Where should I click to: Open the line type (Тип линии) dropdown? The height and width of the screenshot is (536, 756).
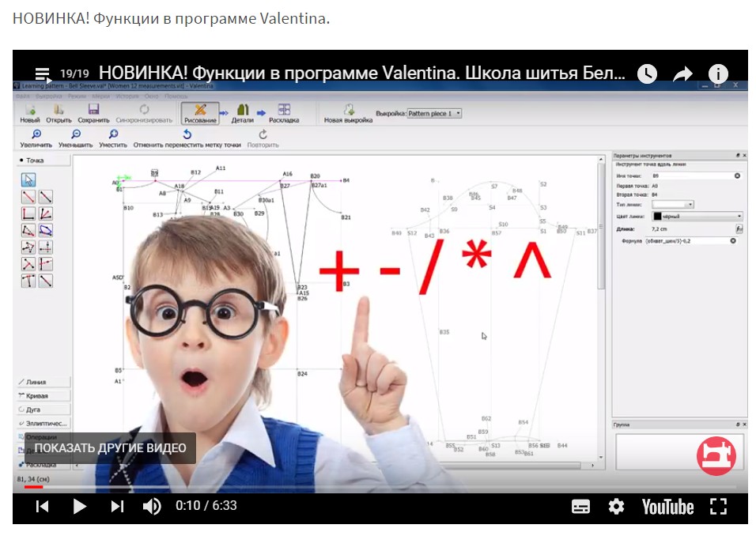point(673,205)
